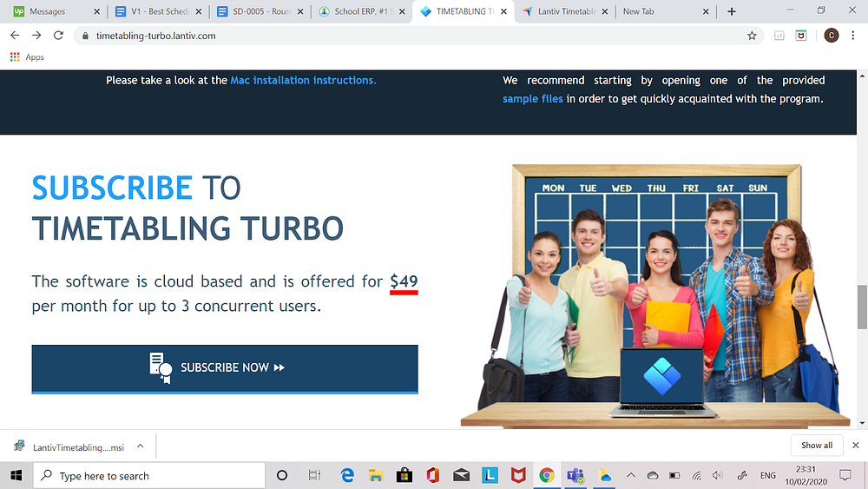868x489 pixels.
Task: Expand download item options chevron
Action: 141,446
